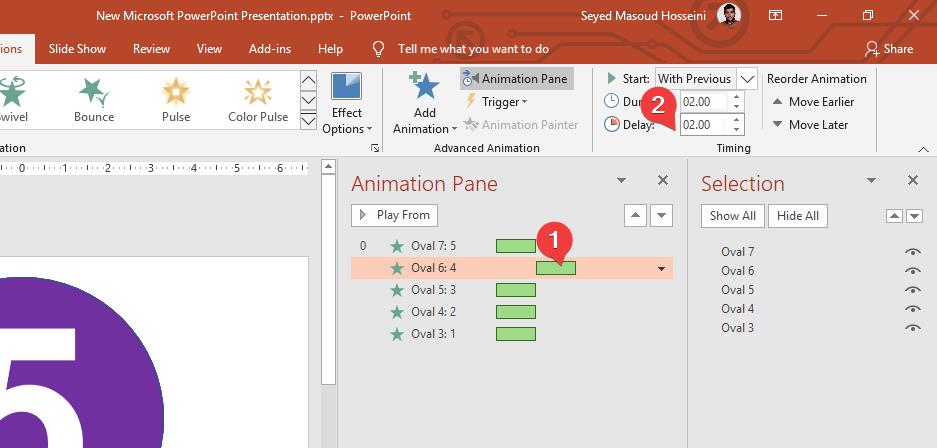The image size is (937, 448).
Task: Send selected object backward in Selection pane
Action: pos(914,216)
